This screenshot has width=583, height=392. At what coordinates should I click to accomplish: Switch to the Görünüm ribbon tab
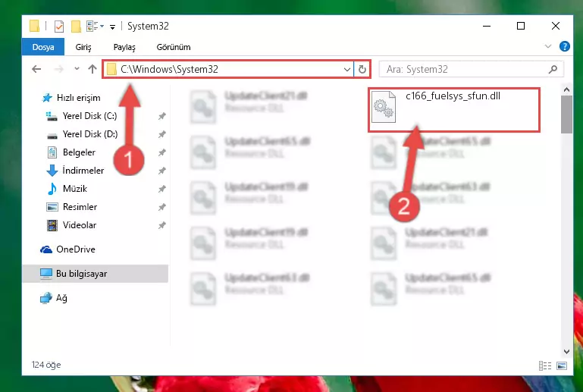tap(174, 47)
